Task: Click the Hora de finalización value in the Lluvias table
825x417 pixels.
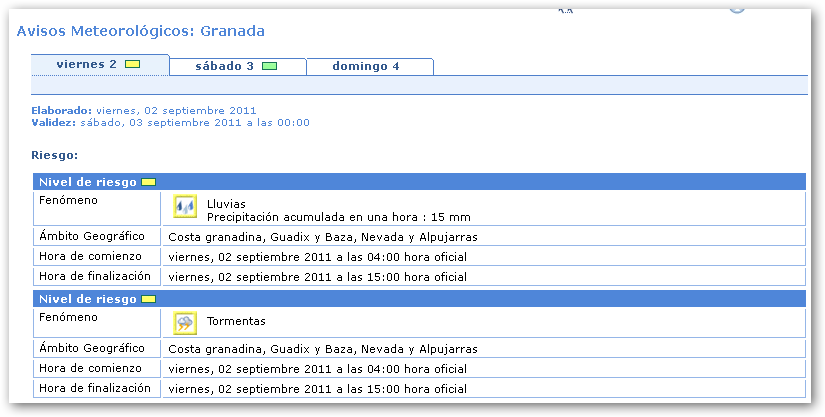Action: click(x=318, y=277)
